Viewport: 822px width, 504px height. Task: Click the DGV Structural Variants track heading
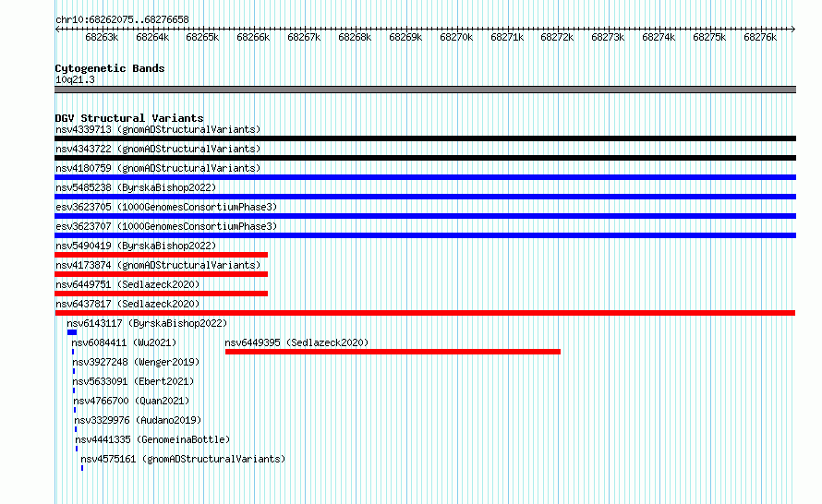pyautogui.click(x=129, y=118)
